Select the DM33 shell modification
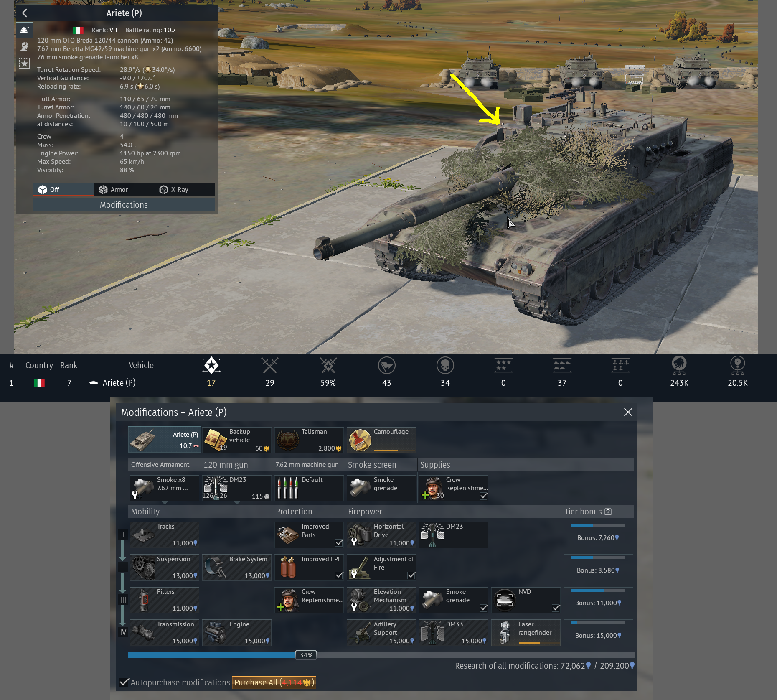This screenshot has width=777, height=700. coord(454,633)
